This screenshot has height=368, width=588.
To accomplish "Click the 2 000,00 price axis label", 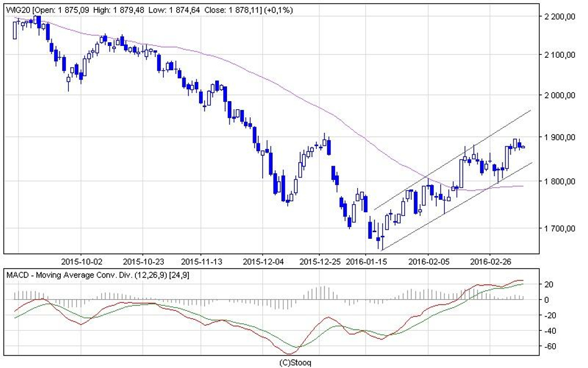I will point(561,95).
